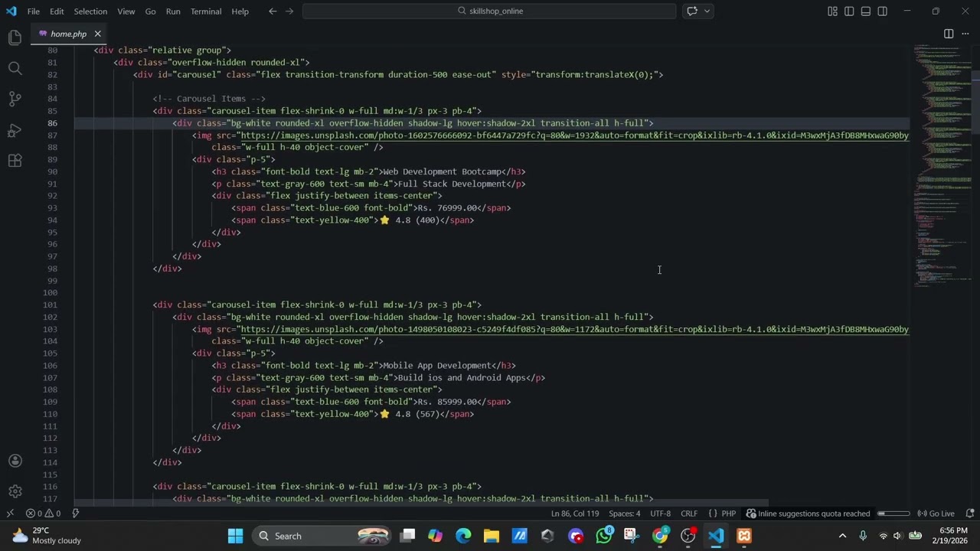Open More Actions ellipsis in editor

pyautogui.click(x=965, y=34)
